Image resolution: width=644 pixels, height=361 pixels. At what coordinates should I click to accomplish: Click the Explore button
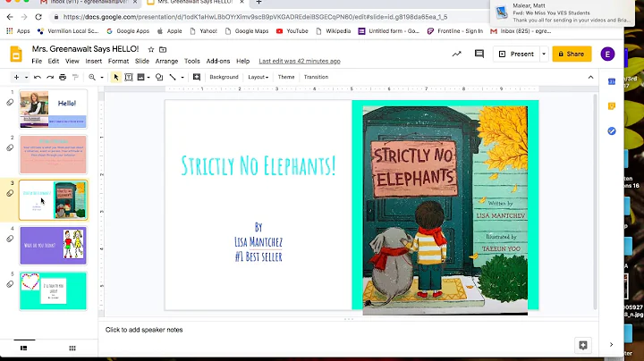(x=583, y=346)
